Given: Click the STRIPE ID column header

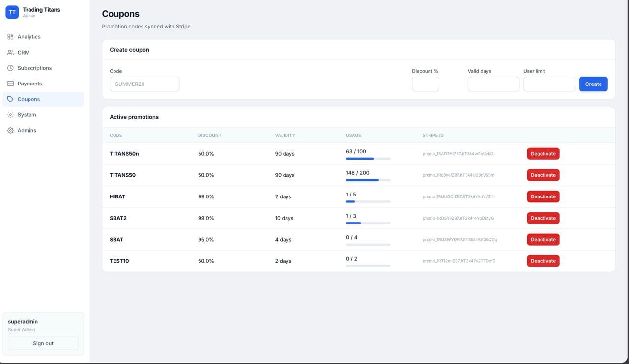Looking at the screenshot, I should [x=433, y=135].
